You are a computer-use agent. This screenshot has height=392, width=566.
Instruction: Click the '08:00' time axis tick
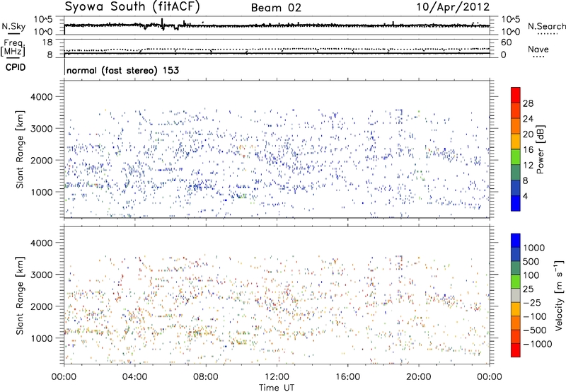[206, 377]
